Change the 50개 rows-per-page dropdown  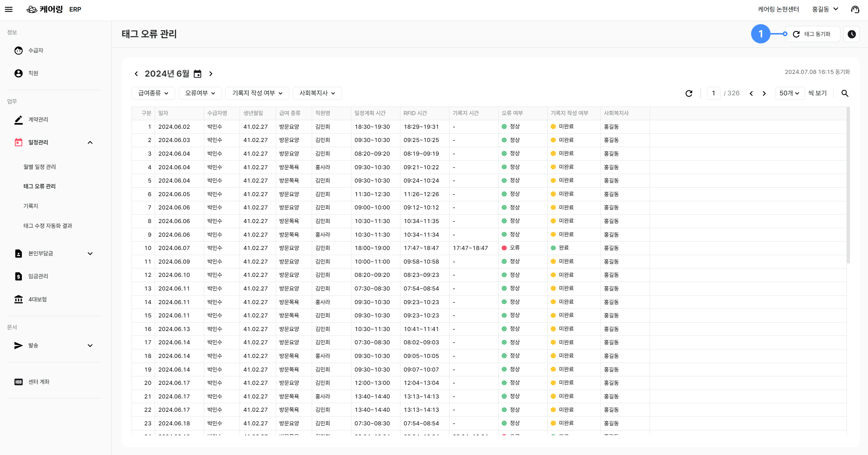789,93
